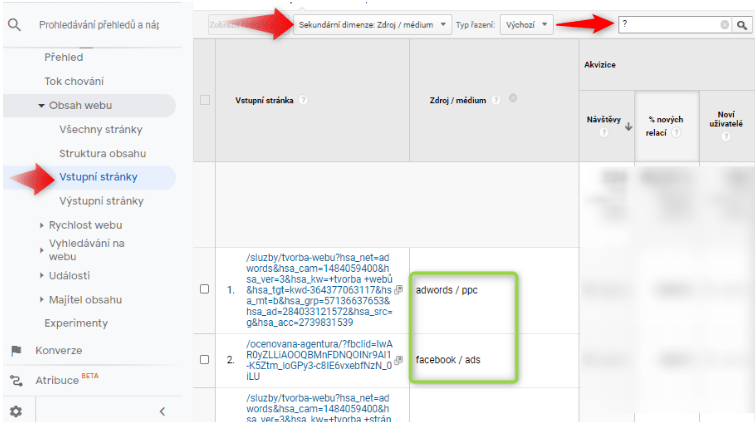Sort by the Vstupní stránka column header

point(264,100)
